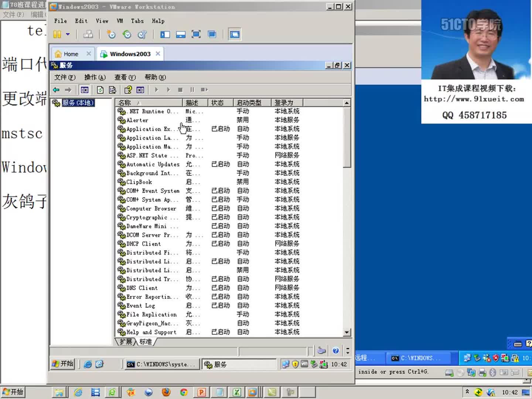Viewport: 532px width, 399px height.
Task: Take a snapshot with the clock-plus icon
Action: [111, 34]
